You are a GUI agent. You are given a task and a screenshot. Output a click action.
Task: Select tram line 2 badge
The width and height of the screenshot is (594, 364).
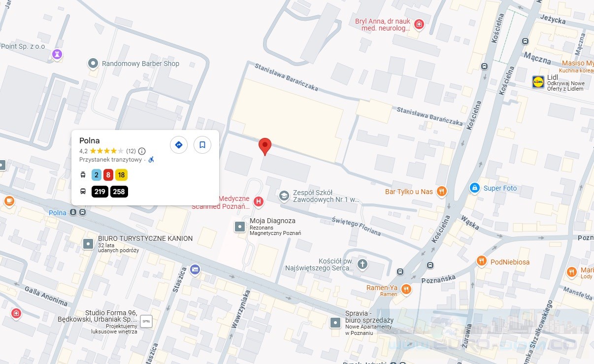click(x=97, y=175)
